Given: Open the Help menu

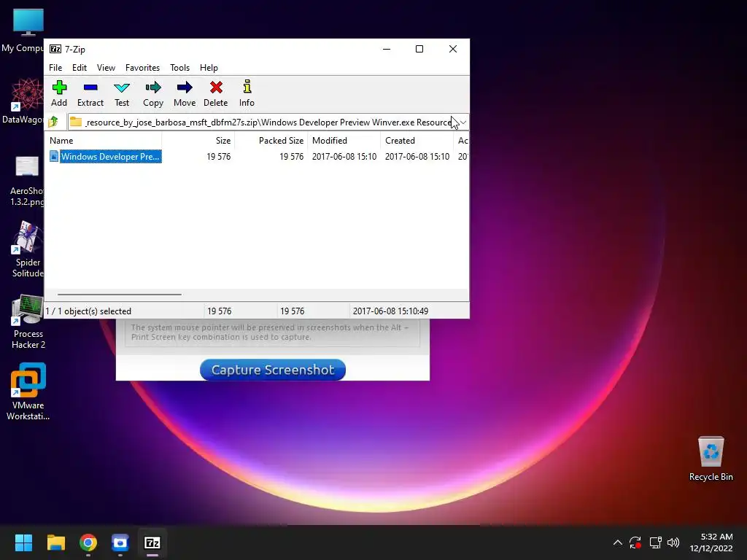Looking at the screenshot, I should pyautogui.click(x=209, y=68).
